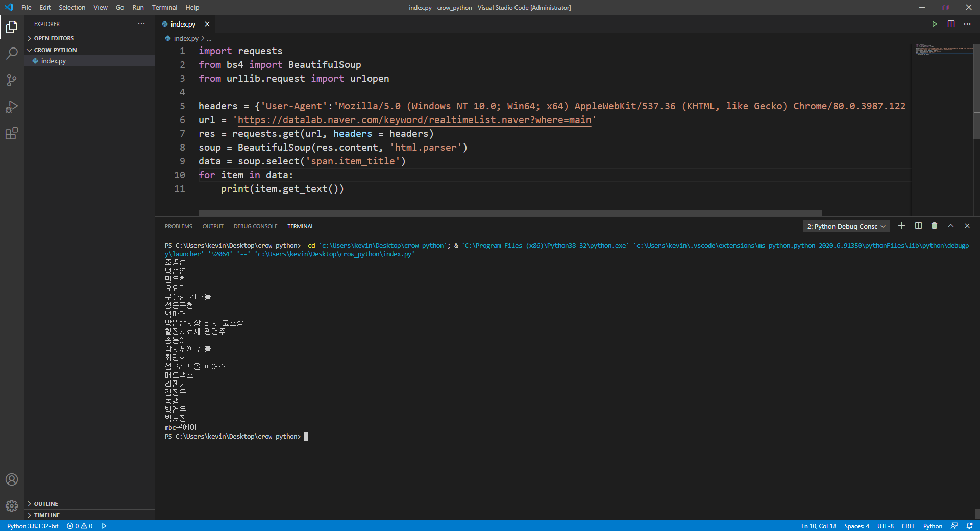Viewport: 980px width, 531px height.
Task: Open the Help menu
Action: [x=192, y=7]
